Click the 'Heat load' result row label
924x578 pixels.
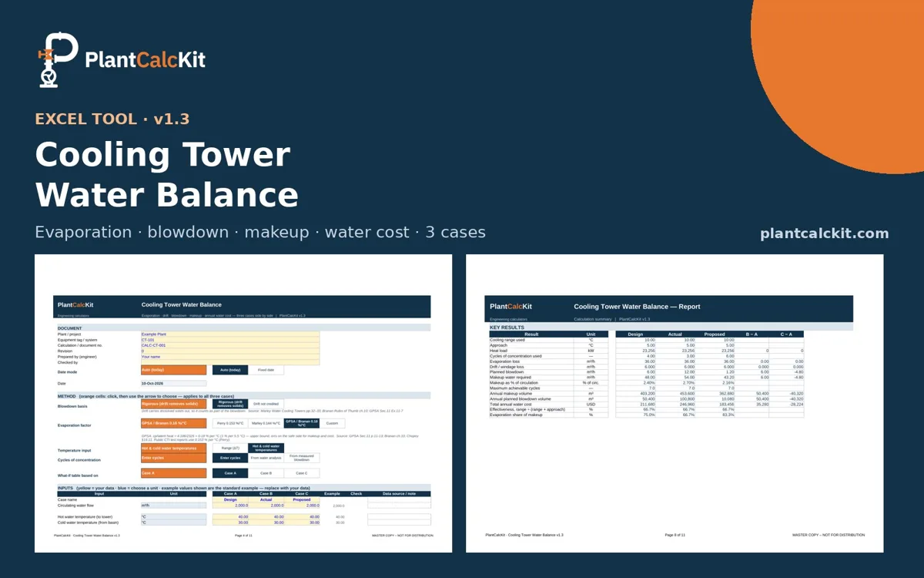click(498, 351)
